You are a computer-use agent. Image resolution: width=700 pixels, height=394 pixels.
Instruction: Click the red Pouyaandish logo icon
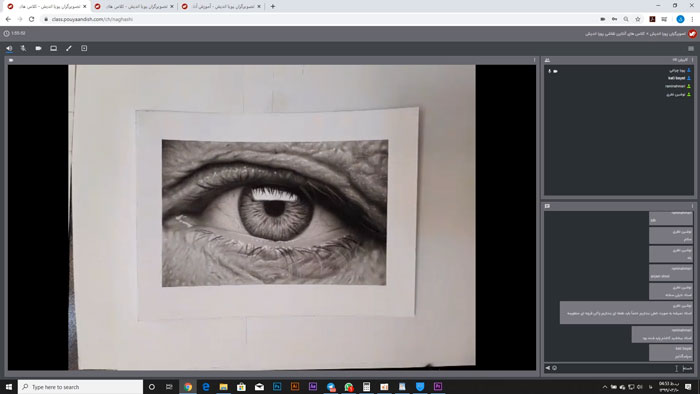tap(692, 33)
